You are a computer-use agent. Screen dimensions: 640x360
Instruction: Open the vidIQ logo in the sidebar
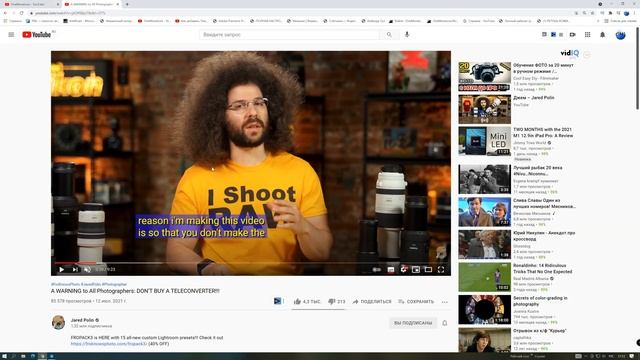(569, 53)
